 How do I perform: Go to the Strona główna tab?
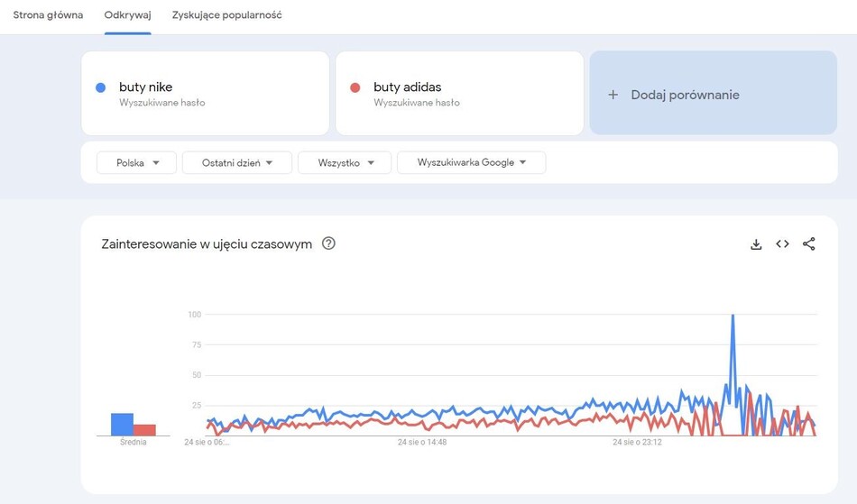point(48,15)
